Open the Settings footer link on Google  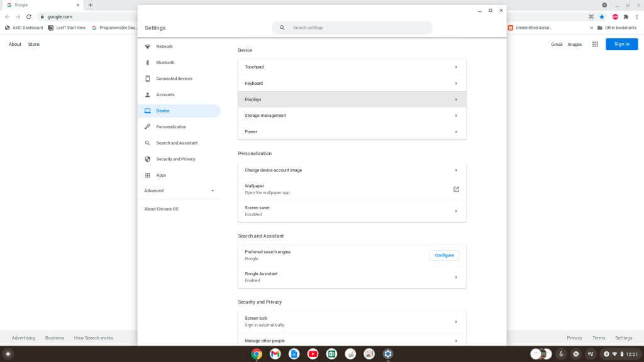[623, 337]
